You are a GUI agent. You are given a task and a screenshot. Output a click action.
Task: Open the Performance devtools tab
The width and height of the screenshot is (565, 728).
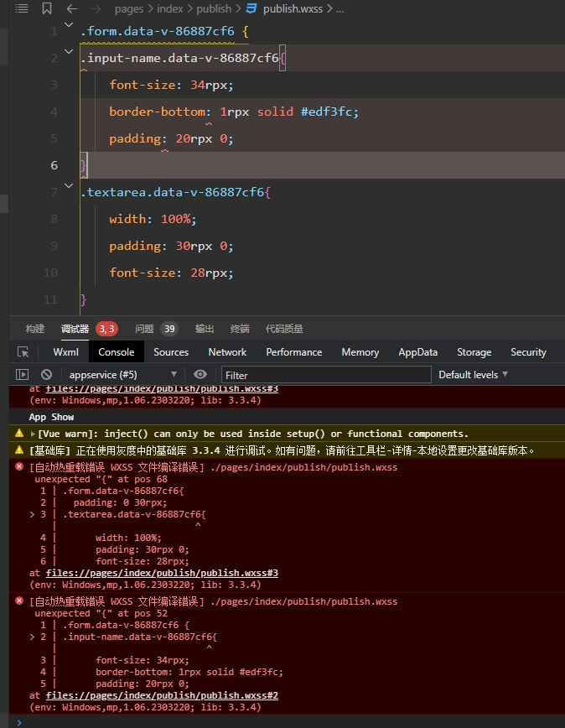(x=294, y=352)
